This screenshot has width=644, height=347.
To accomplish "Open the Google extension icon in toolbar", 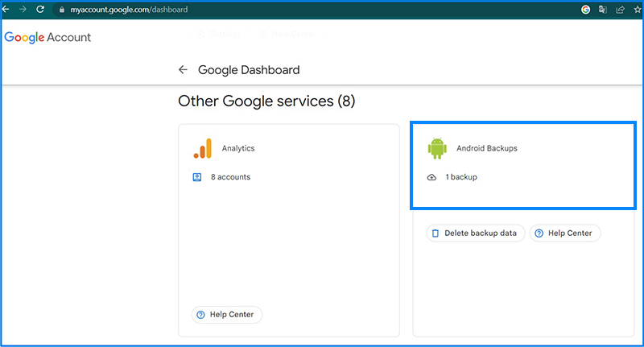I will [586, 10].
